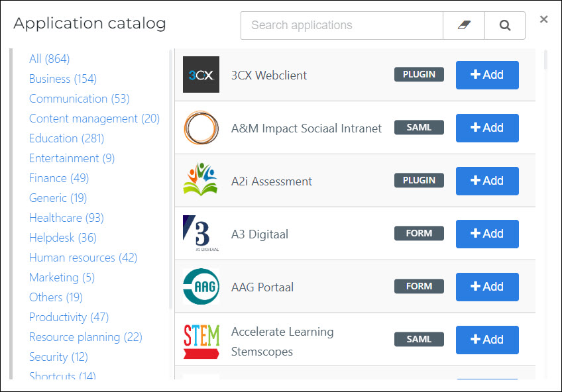The image size is (562, 392).
Task: Click the 3CX Webclient logo
Action: (x=201, y=74)
